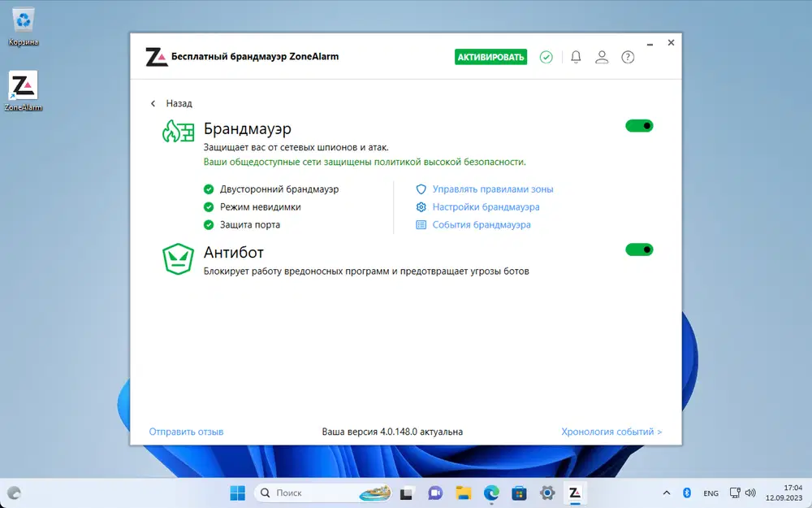The width and height of the screenshot is (812, 508).
Task: Open the Корзина recycle bin desktop icon
Action: pyautogui.click(x=24, y=27)
